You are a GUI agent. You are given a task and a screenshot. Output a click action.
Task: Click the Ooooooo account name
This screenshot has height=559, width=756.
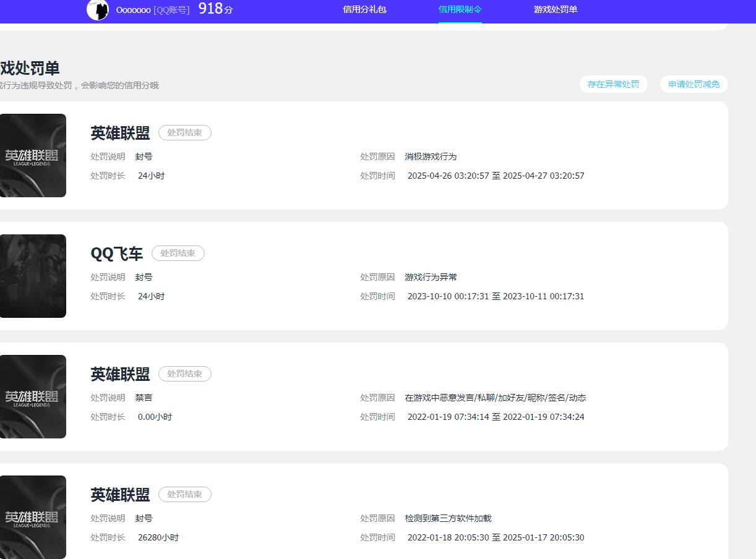(x=133, y=10)
